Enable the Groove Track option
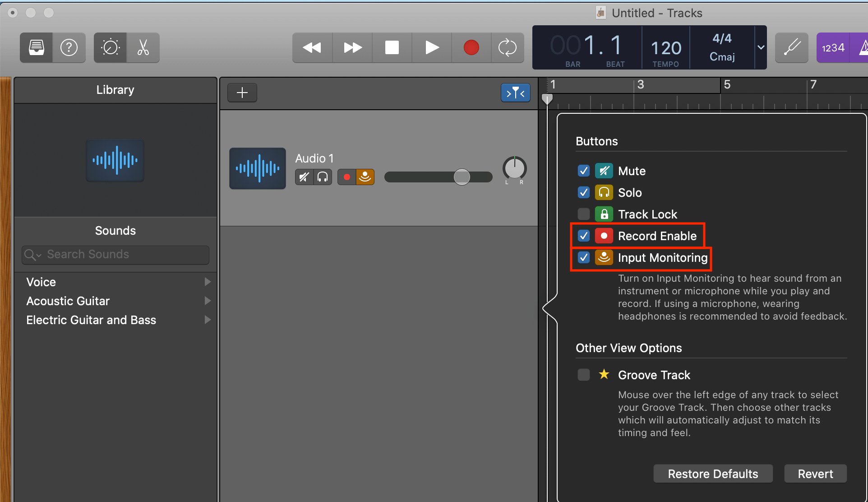 click(x=583, y=375)
